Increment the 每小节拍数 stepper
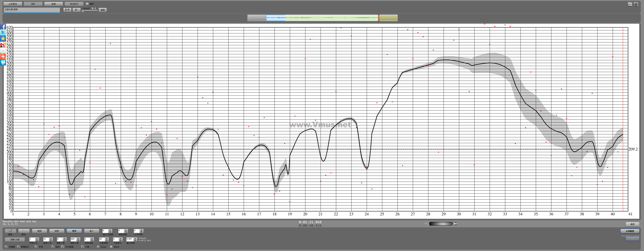Image resolution: width=644 pixels, height=251 pixels. (110, 230)
